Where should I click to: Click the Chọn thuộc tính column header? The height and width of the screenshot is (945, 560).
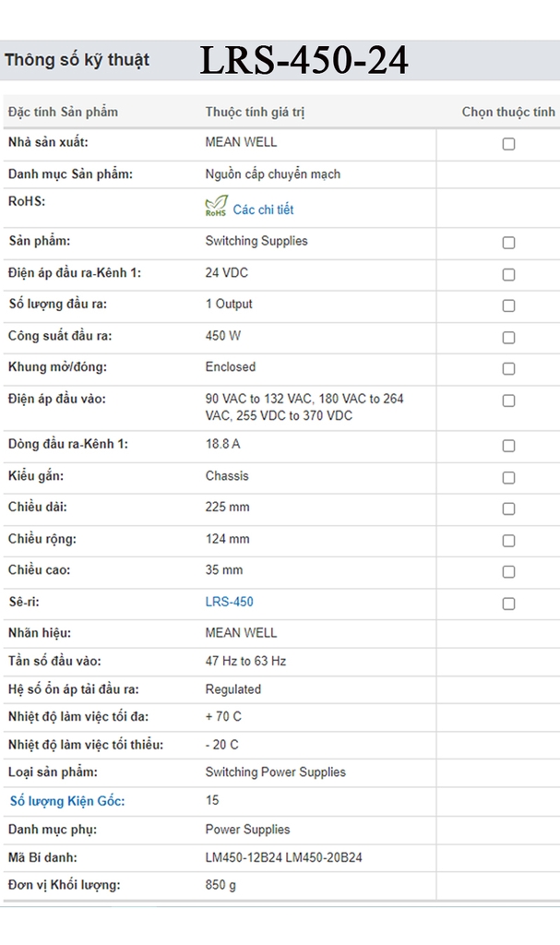(x=508, y=112)
